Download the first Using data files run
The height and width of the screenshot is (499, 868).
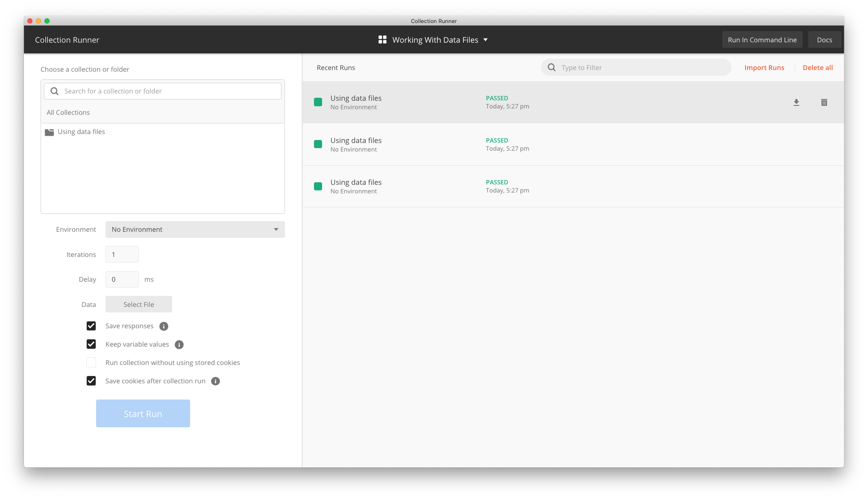point(796,102)
